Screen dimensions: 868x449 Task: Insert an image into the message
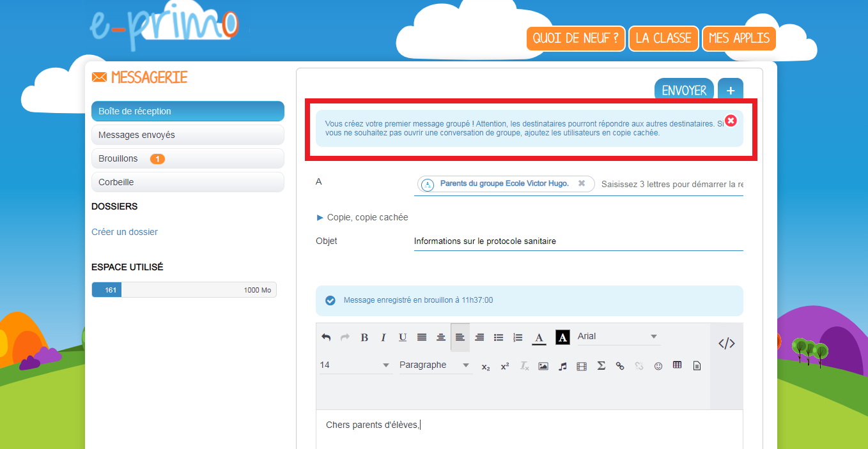click(543, 367)
